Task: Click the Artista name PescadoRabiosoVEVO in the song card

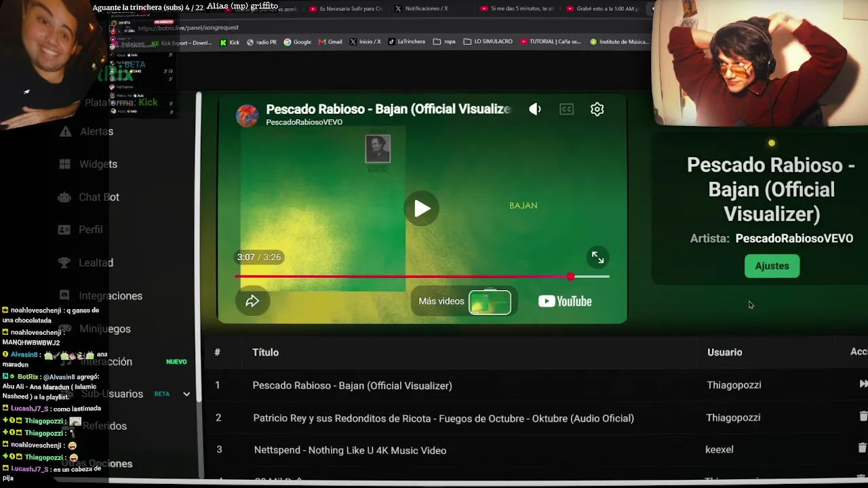Action: 794,239
